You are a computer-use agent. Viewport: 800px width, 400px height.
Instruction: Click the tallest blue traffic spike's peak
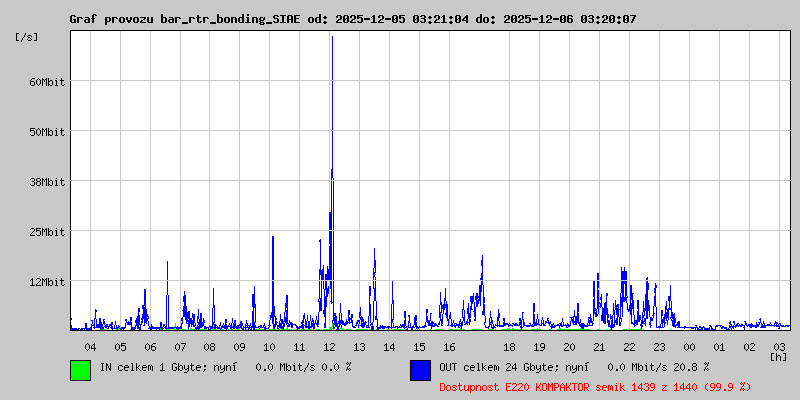(x=332, y=37)
